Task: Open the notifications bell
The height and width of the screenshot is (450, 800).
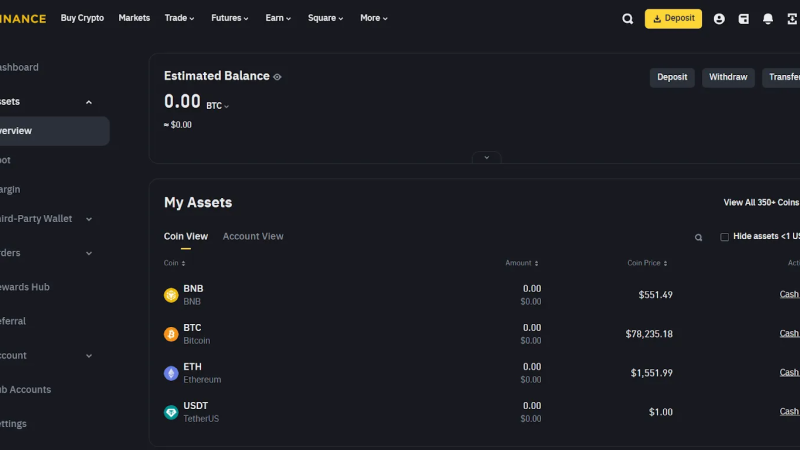Action: 767,19
